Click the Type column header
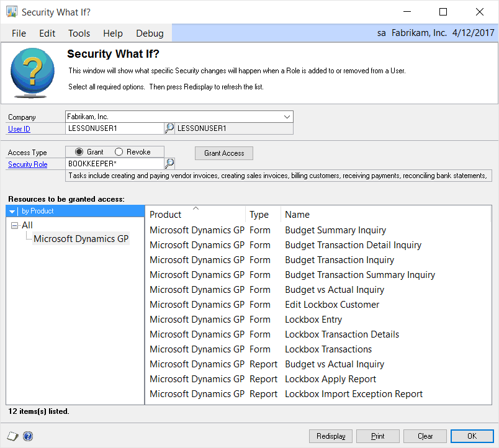The image size is (499, 448). tap(263, 215)
